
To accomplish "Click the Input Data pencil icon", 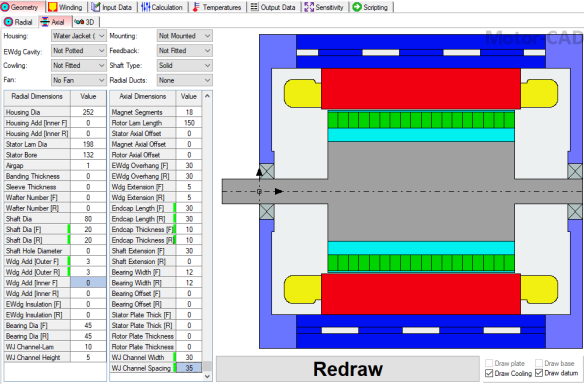I will click(x=96, y=7).
